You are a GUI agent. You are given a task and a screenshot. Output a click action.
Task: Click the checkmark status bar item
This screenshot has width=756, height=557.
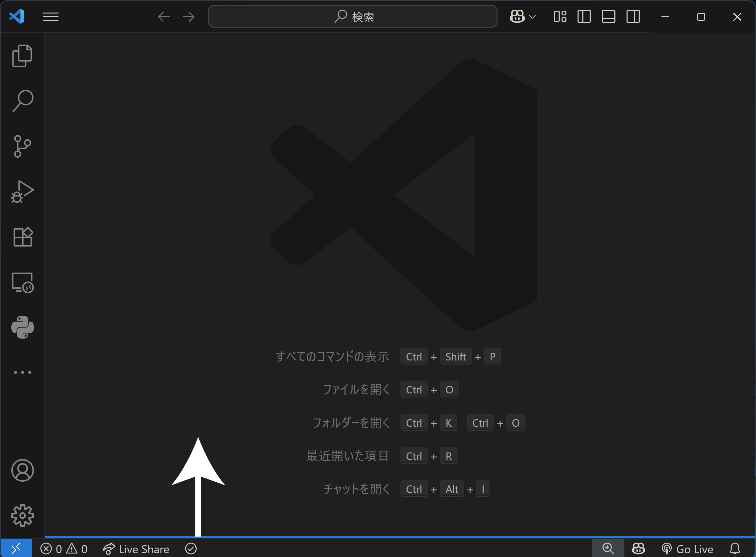point(191,549)
